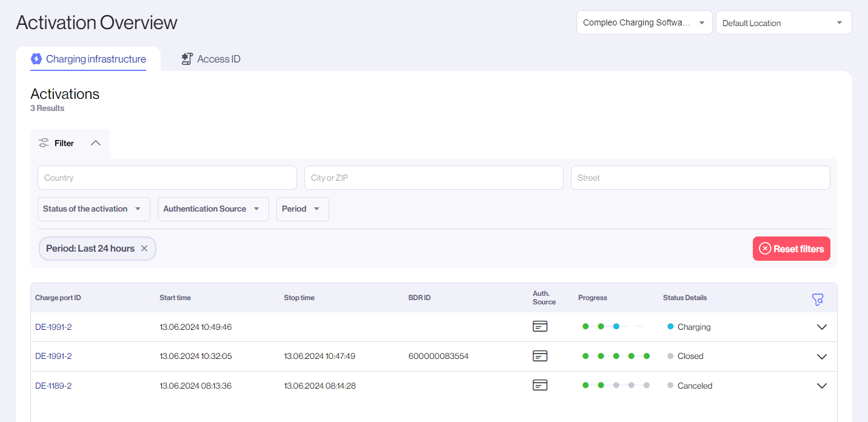Expand the Canceled activation row details
This screenshot has height=422, width=868.
821,386
